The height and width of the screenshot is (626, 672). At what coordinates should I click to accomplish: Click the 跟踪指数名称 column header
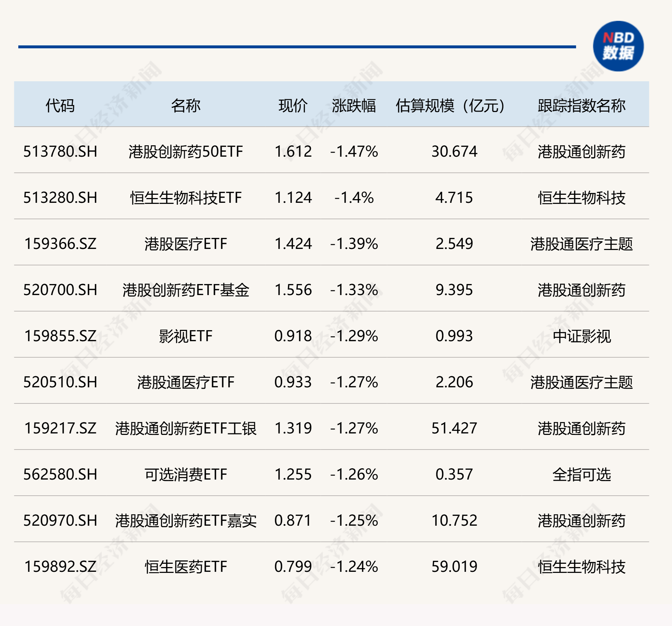coord(581,106)
